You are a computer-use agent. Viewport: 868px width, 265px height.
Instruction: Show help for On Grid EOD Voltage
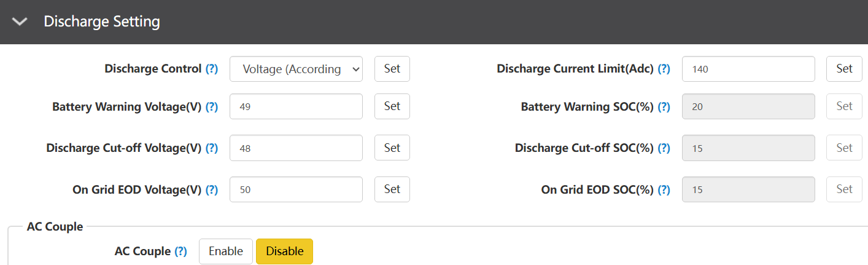pos(211,190)
